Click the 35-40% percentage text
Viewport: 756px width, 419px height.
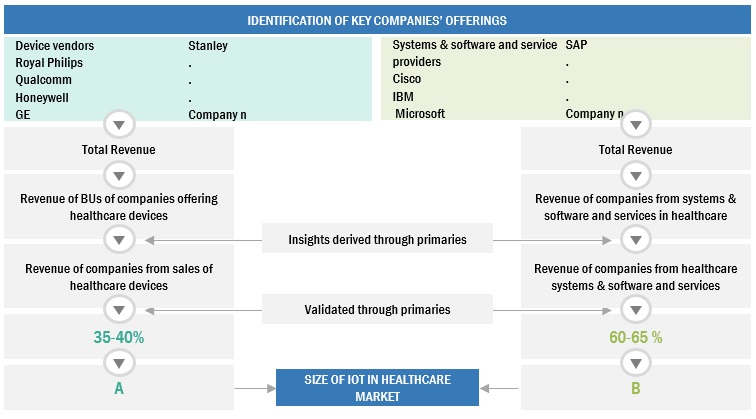click(x=119, y=337)
